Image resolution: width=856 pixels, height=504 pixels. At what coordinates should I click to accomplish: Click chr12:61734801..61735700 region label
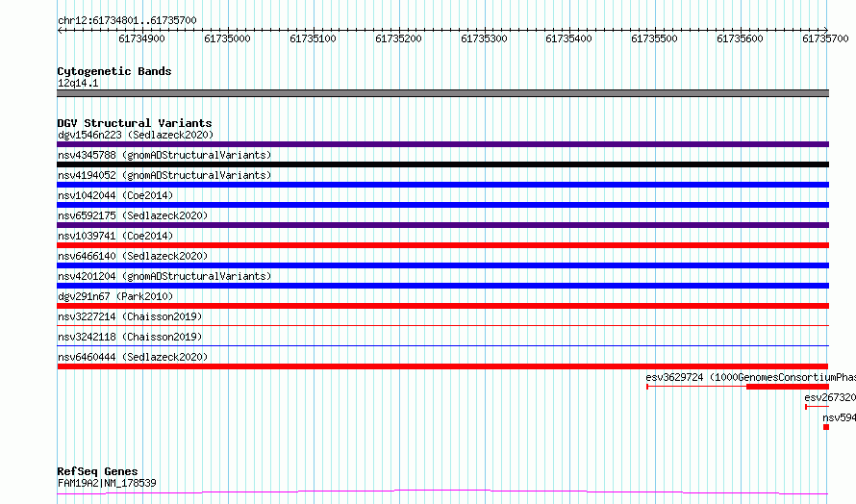click(127, 20)
